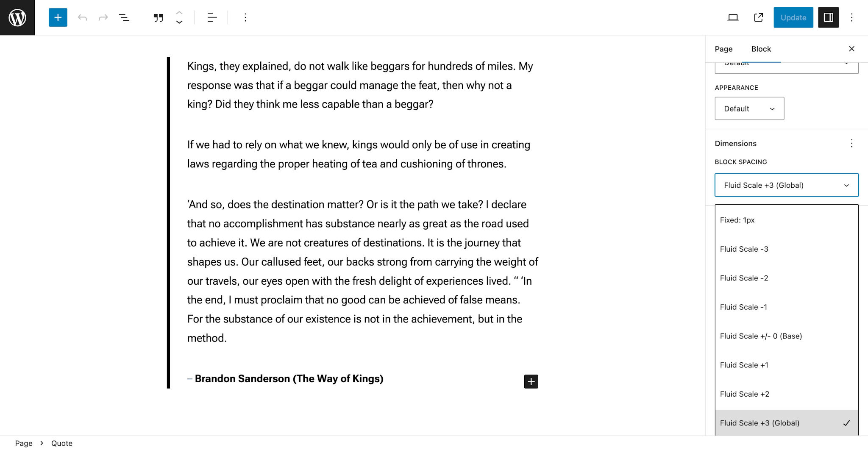Toggle the desktop preview view

[x=733, y=17]
